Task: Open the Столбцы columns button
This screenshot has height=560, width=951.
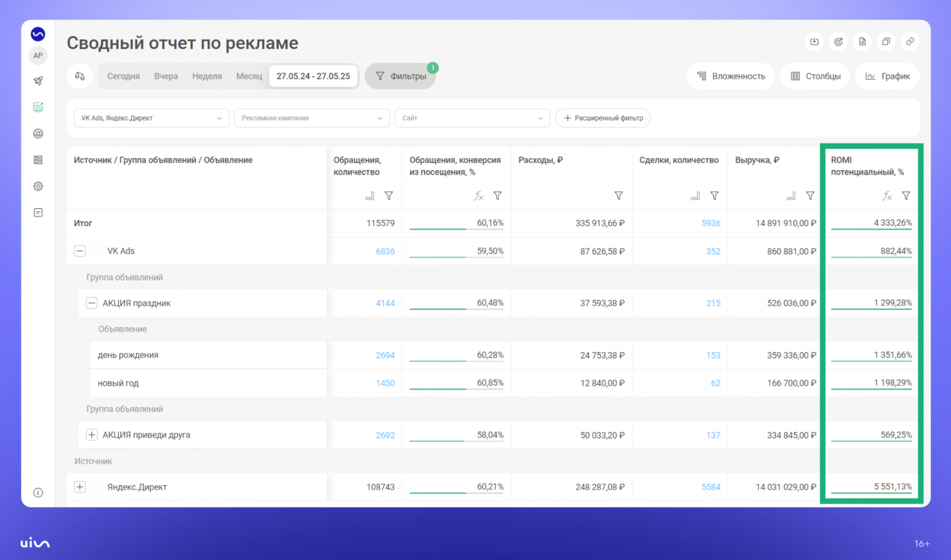Action: point(815,76)
